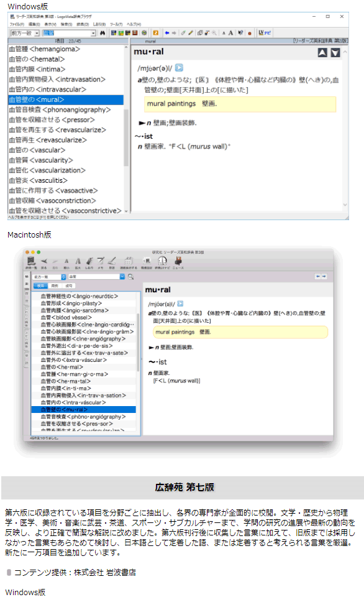Click the blue back arrow in Windows toolbar

[x=167, y=33]
